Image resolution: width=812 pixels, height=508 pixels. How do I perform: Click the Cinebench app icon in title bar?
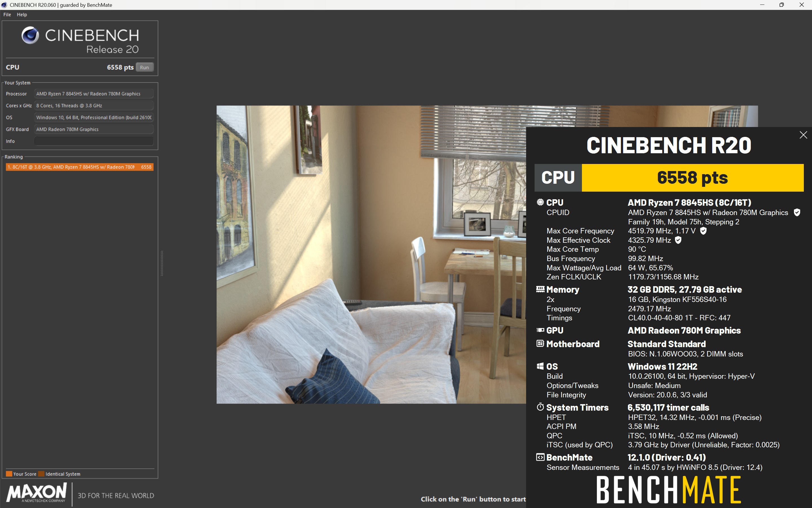coord(4,5)
